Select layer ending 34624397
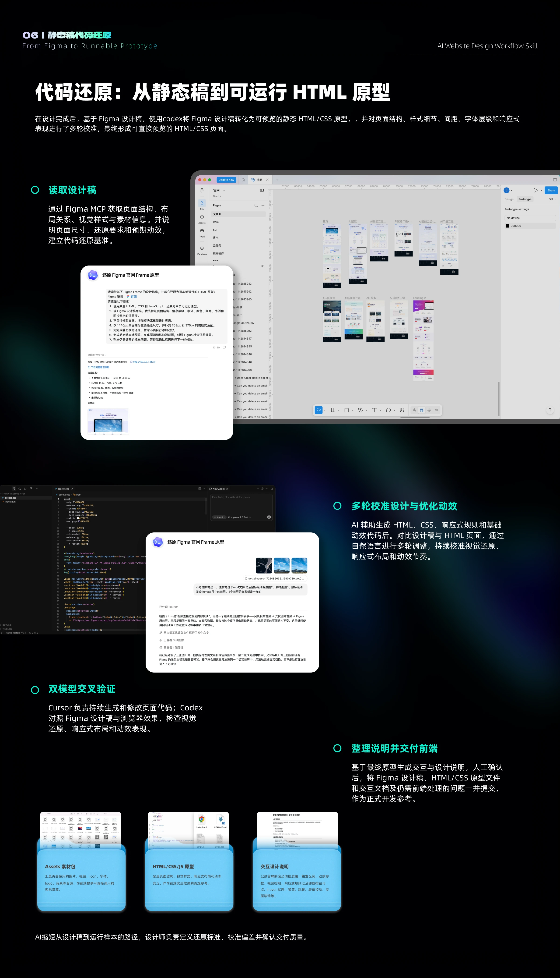Screen dimensions: 560x978 [x=244, y=323]
